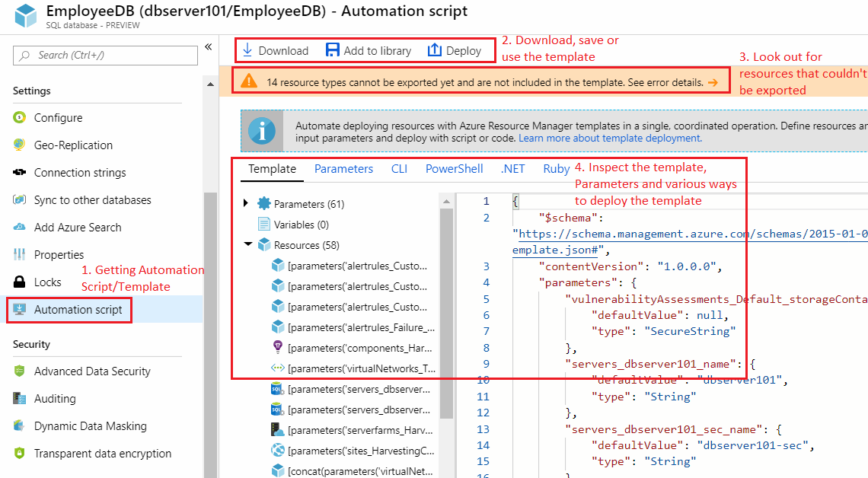
Task: Click the "dbserver101-sec" default value
Action: click(752, 445)
